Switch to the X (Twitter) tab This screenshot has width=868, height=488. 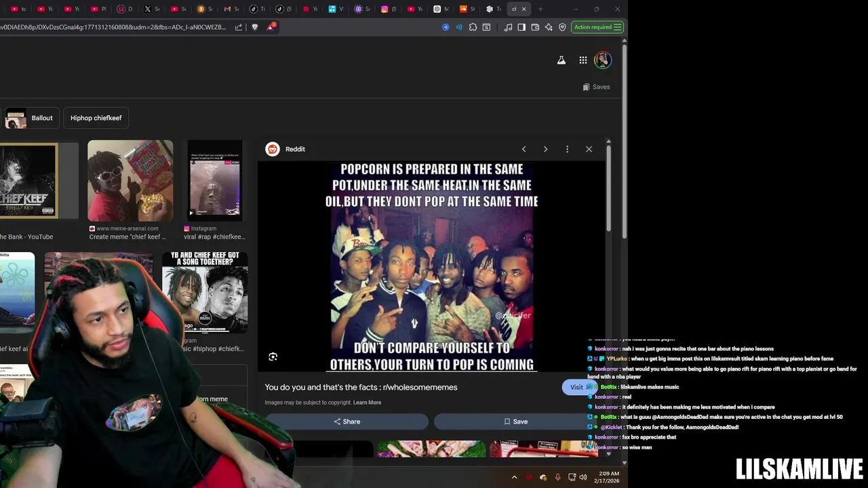(x=152, y=9)
